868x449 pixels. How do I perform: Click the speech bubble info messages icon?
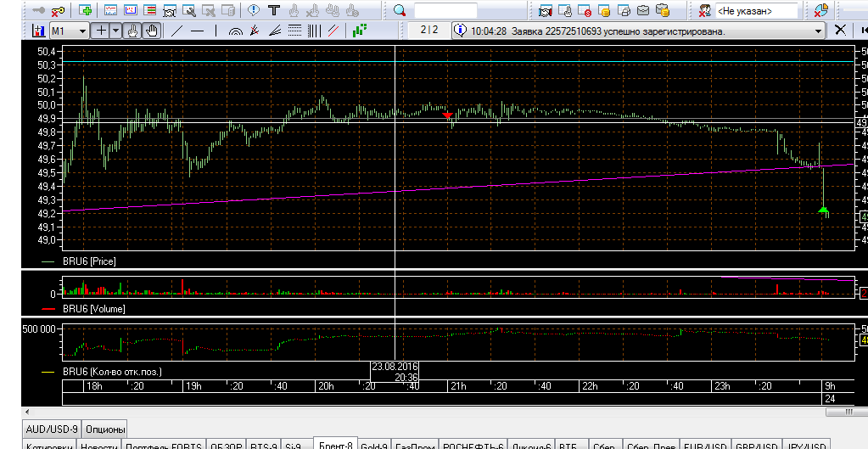[x=254, y=10]
